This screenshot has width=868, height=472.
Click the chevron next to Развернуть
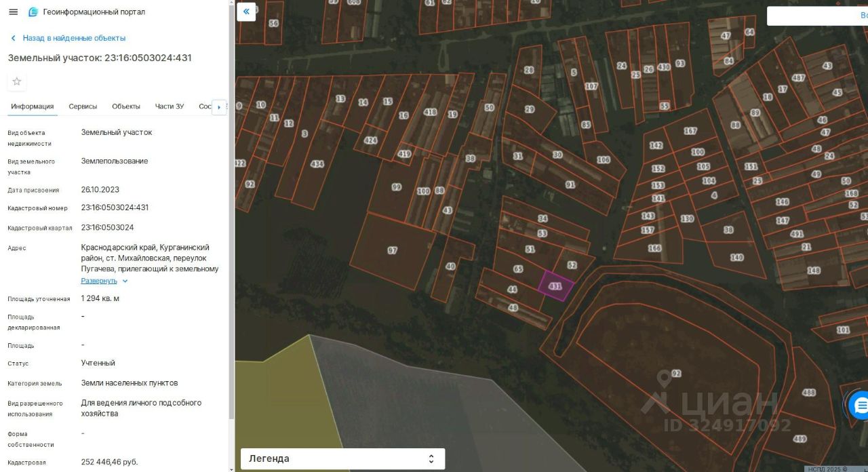click(x=125, y=281)
